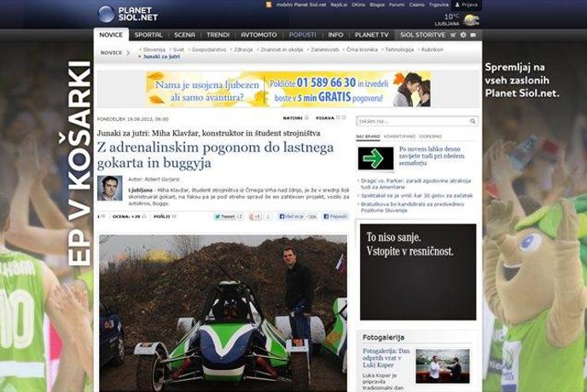
Task: Open the Trgovina top link
Action: point(439,5)
